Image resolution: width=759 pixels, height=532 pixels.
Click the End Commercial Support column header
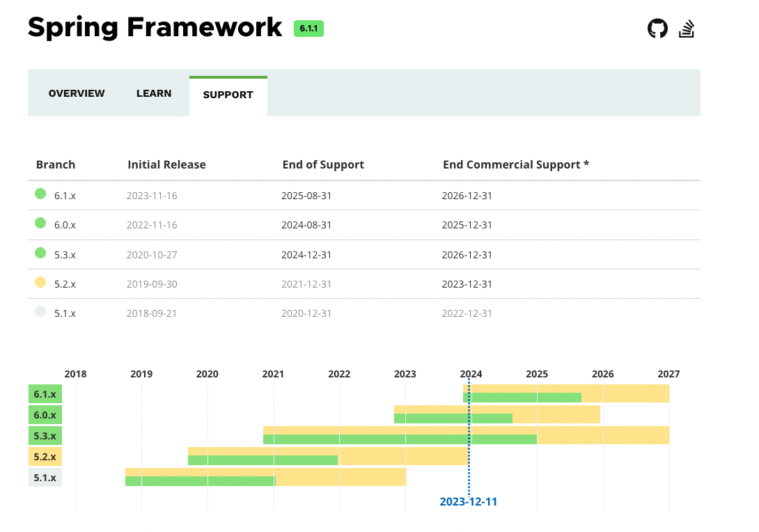click(515, 164)
